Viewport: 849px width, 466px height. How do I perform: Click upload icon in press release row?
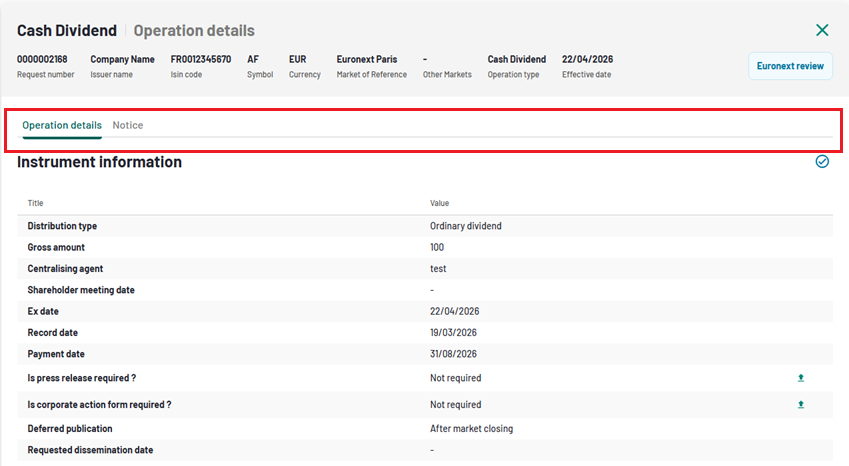[800, 378]
